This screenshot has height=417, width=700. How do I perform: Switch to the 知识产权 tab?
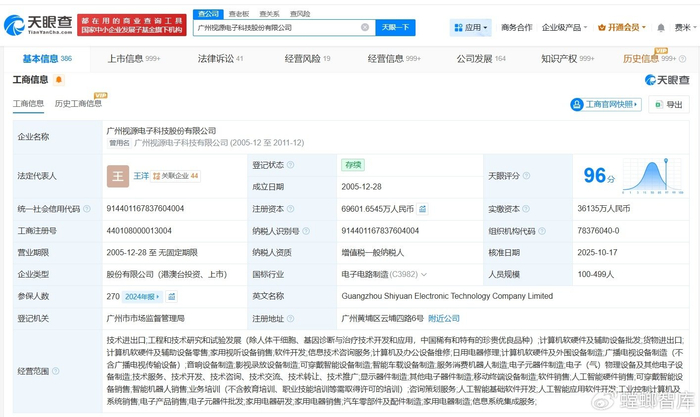(568, 59)
